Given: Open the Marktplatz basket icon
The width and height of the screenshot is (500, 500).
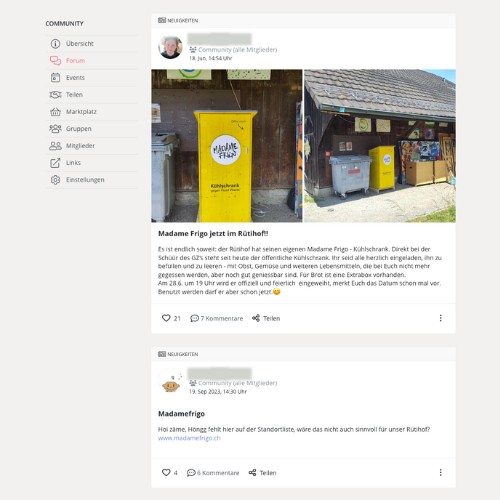Looking at the screenshot, I should pos(55,112).
